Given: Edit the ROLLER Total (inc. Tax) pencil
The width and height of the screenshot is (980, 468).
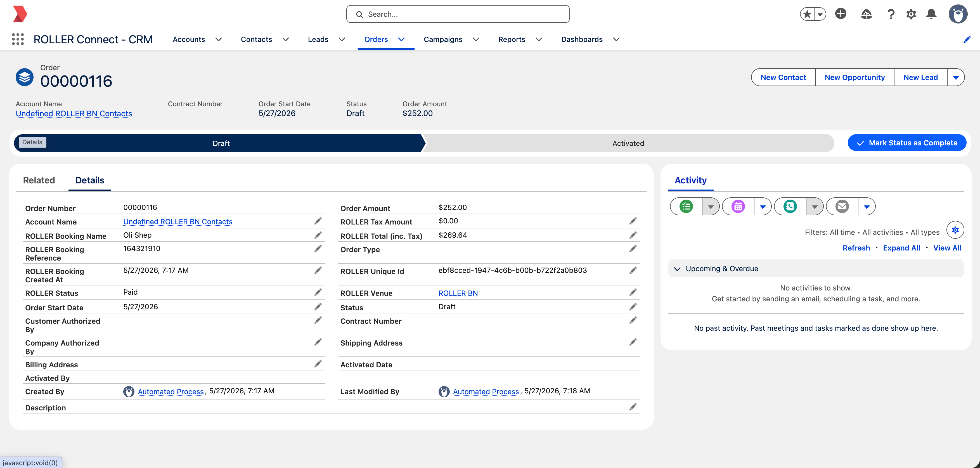Looking at the screenshot, I should coord(633,235).
